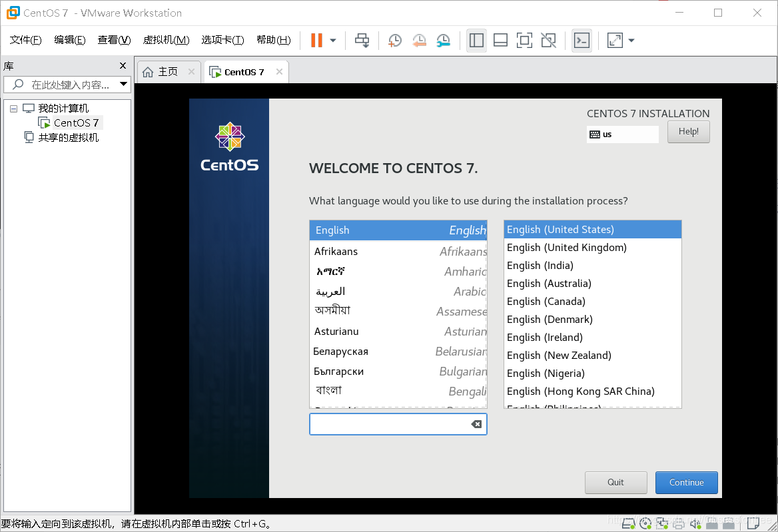Click the CD/DVD drive status icon
This screenshot has height=532, width=778.
[x=645, y=523]
